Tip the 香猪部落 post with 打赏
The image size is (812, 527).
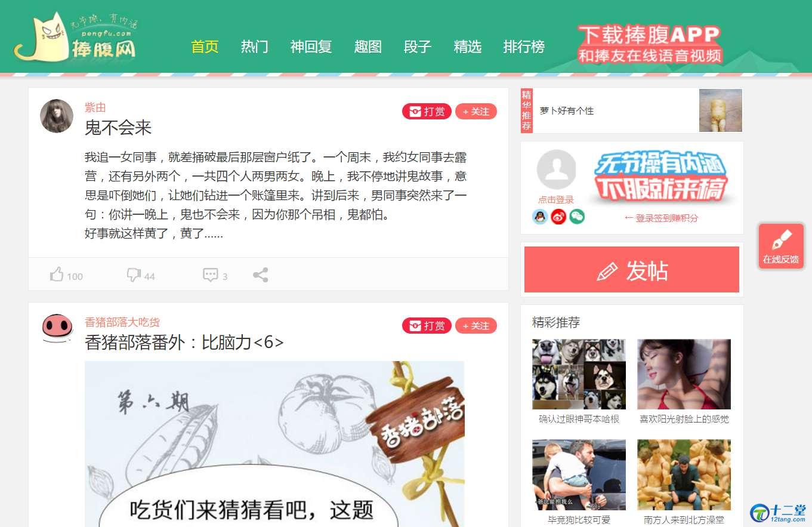(427, 326)
